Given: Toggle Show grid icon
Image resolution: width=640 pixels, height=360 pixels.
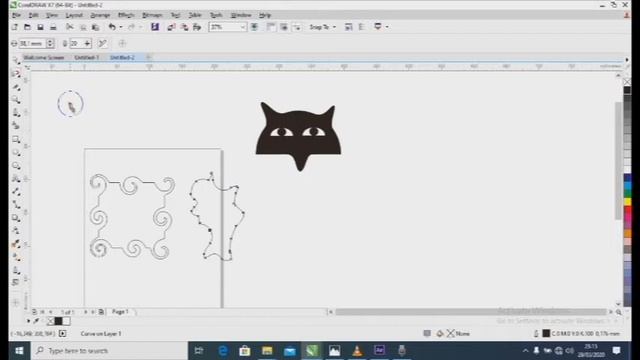Looking at the screenshot, I should point(284,27).
